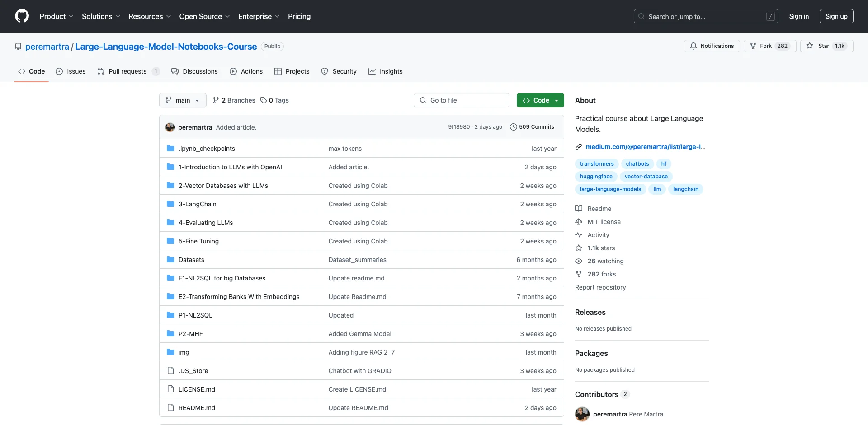Open the peremartra owner link

(x=47, y=47)
